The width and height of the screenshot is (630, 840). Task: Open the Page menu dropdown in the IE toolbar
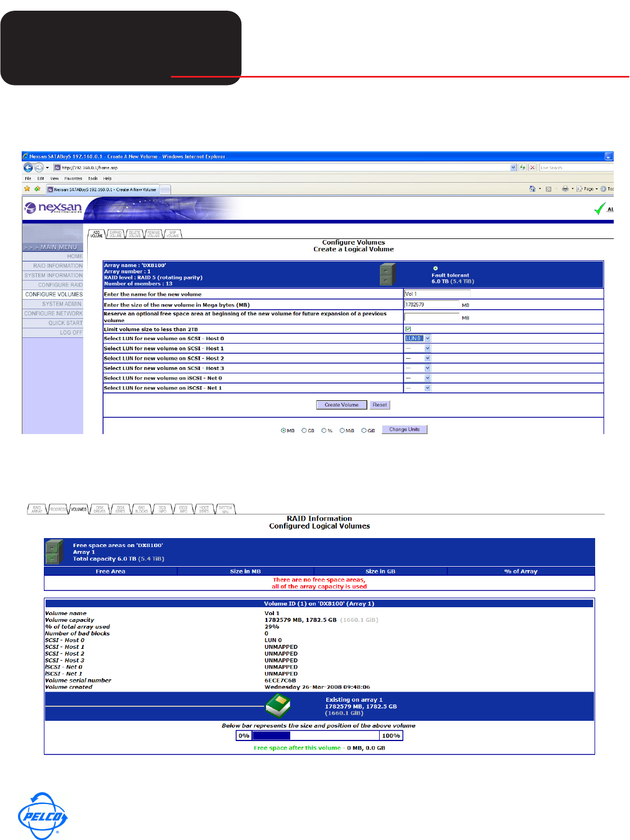pos(587,189)
